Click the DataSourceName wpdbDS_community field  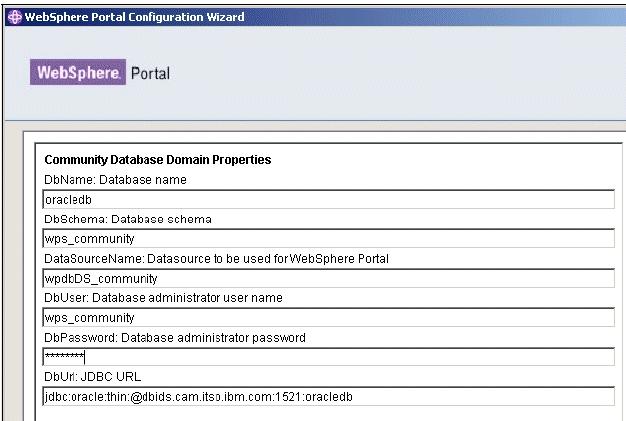coord(329,278)
